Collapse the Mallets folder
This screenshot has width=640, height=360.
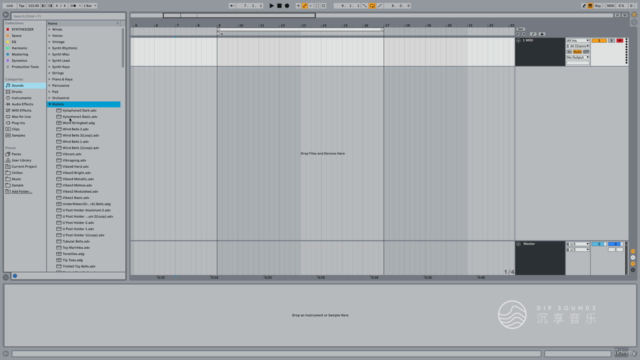[49, 104]
